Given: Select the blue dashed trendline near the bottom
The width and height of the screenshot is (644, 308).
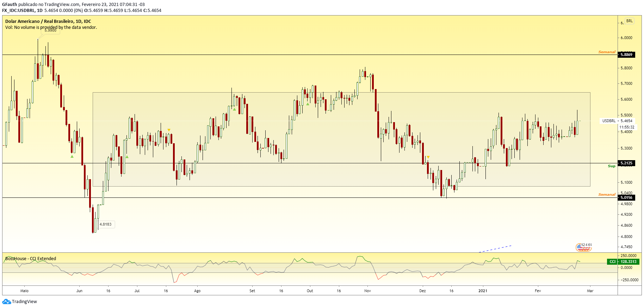Looking at the screenshot, I should 495,249.
